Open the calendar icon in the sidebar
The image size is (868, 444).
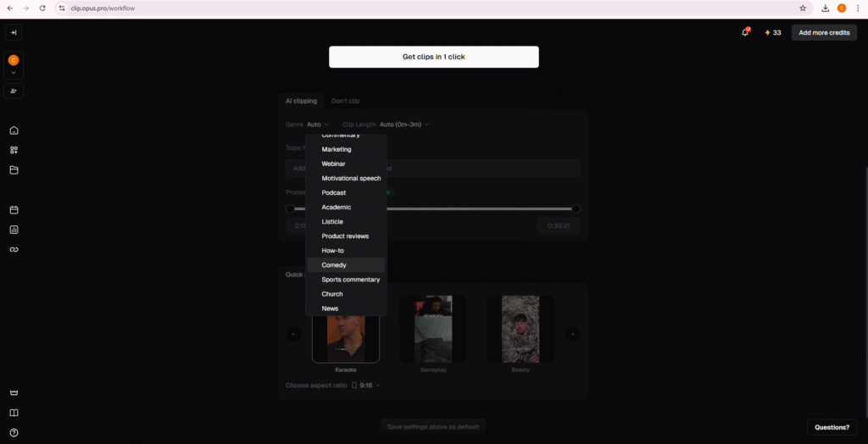[14, 209]
